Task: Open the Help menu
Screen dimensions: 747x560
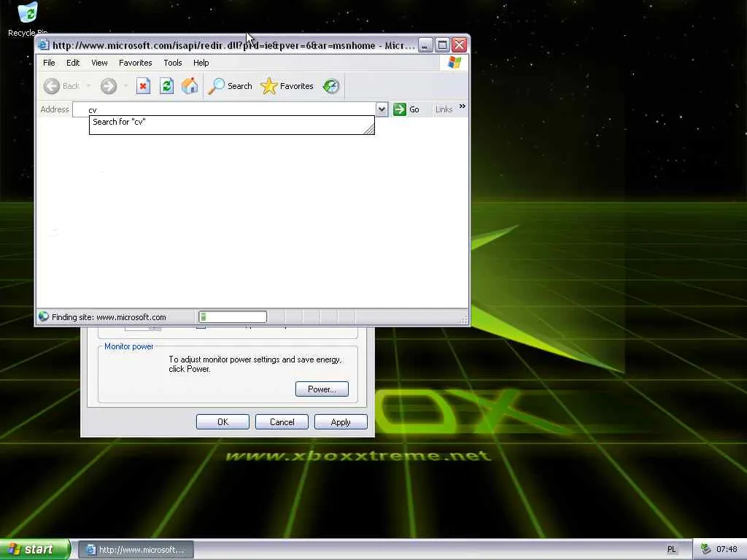Action: click(x=201, y=63)
